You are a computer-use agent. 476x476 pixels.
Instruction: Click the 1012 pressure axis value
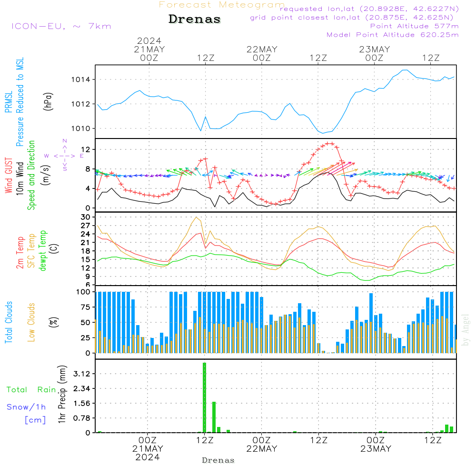pyautogui.click(x=81, y=104)
